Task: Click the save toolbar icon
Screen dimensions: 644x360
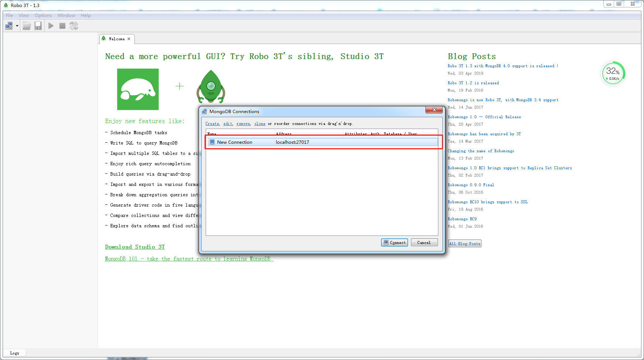Action: tap(38, 26)
